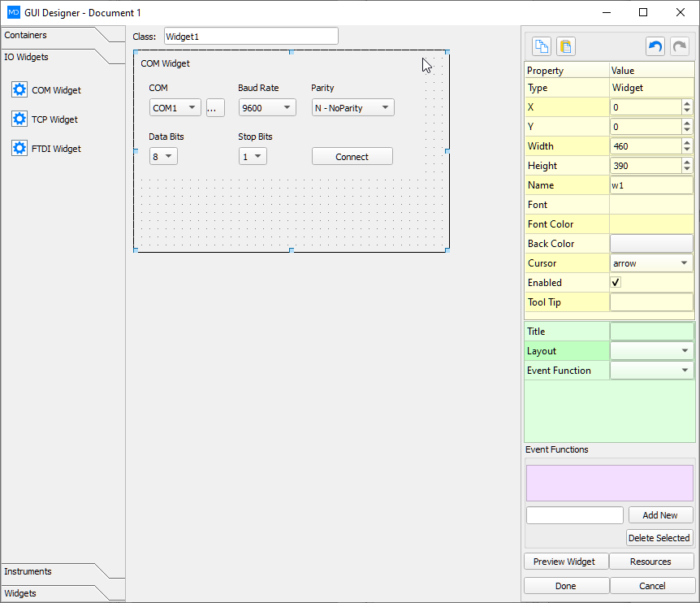Expand the Parity N - NoParity dropdown
700x603 pixels.
click(352, 108)
